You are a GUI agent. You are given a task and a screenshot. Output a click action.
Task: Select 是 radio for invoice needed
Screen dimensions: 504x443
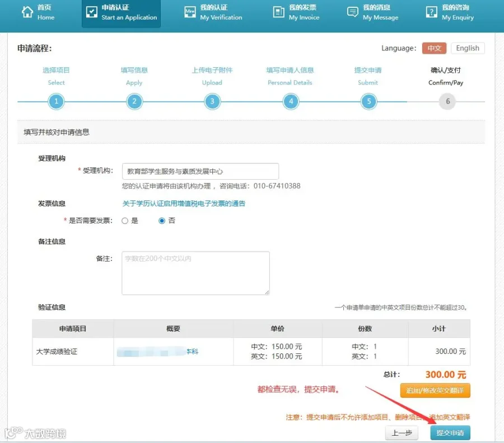(x=125, y=221)
